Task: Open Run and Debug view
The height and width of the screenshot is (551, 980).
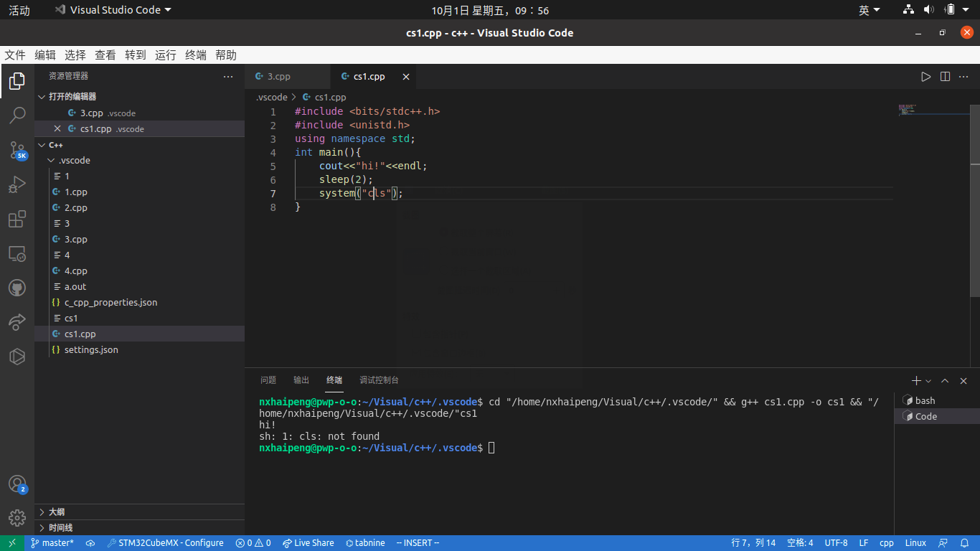Action: (17, 184)
